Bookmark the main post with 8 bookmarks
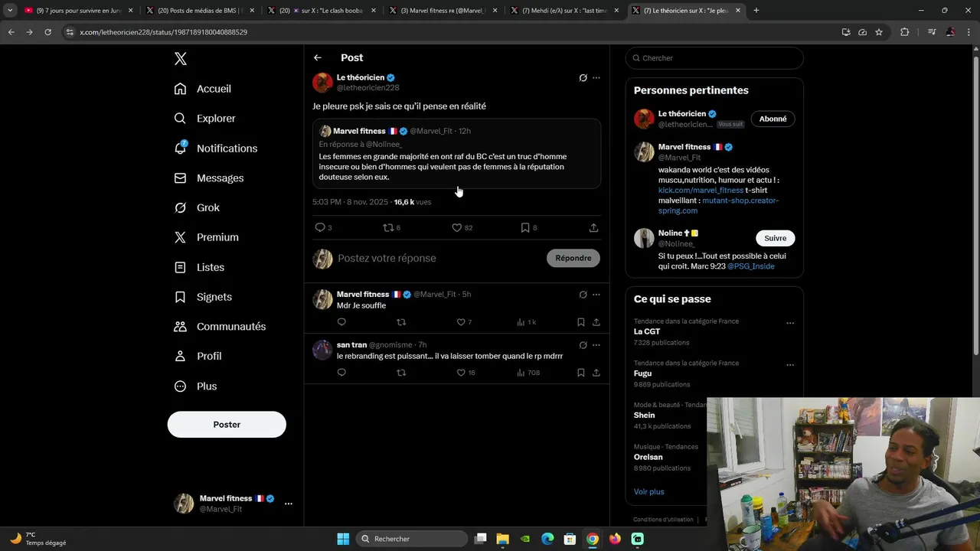The image size is (980, 551). tap(525, 227)
